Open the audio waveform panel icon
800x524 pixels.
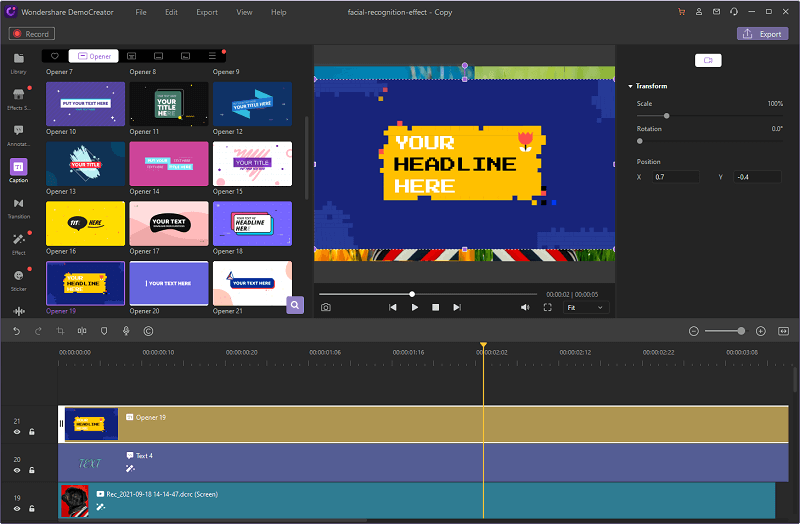point(19,311)
